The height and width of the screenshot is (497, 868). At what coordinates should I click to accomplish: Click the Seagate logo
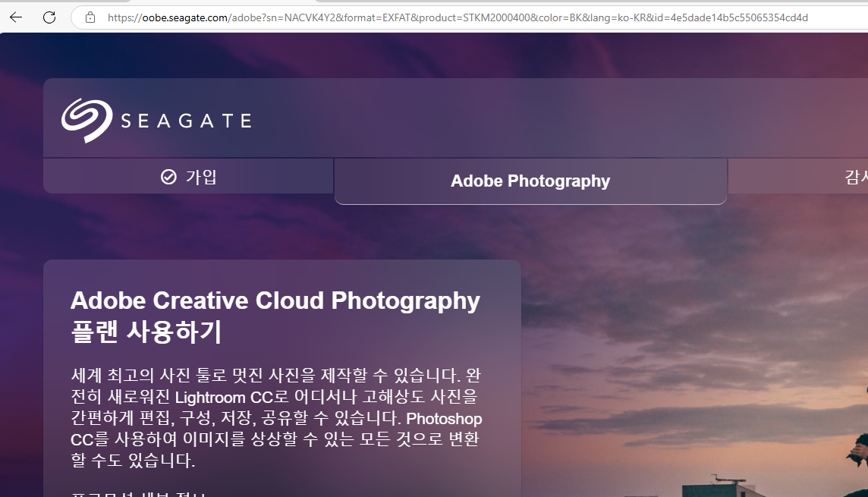tap(156, 121)
